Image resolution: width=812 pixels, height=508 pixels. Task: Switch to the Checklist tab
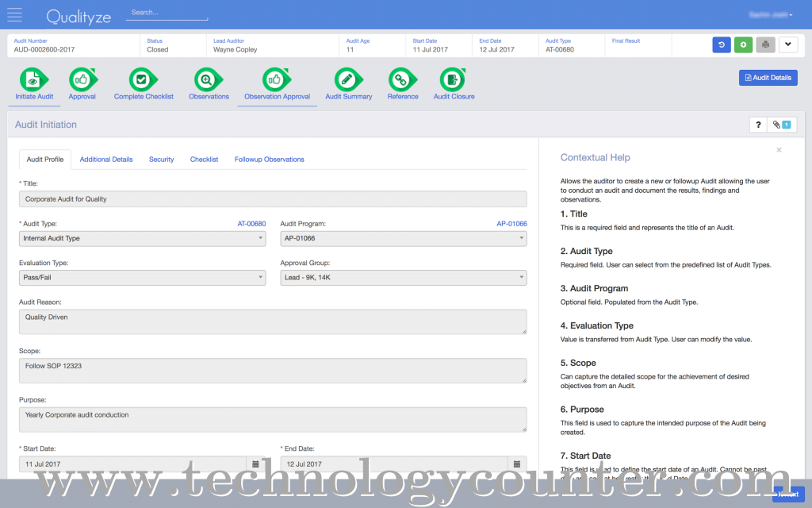click(x=204, y=160)
